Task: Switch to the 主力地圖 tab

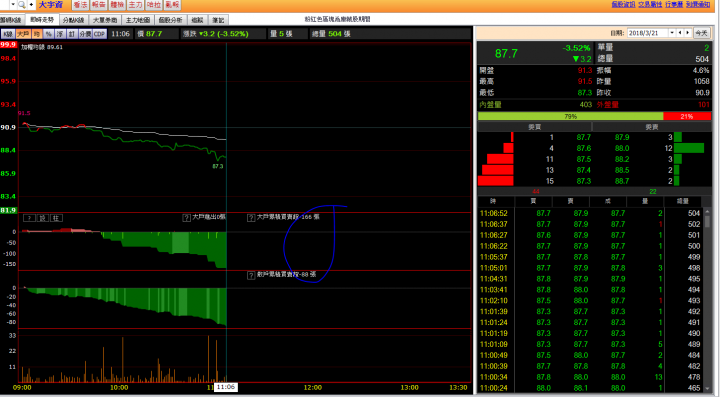Action: tap(138, 20)
